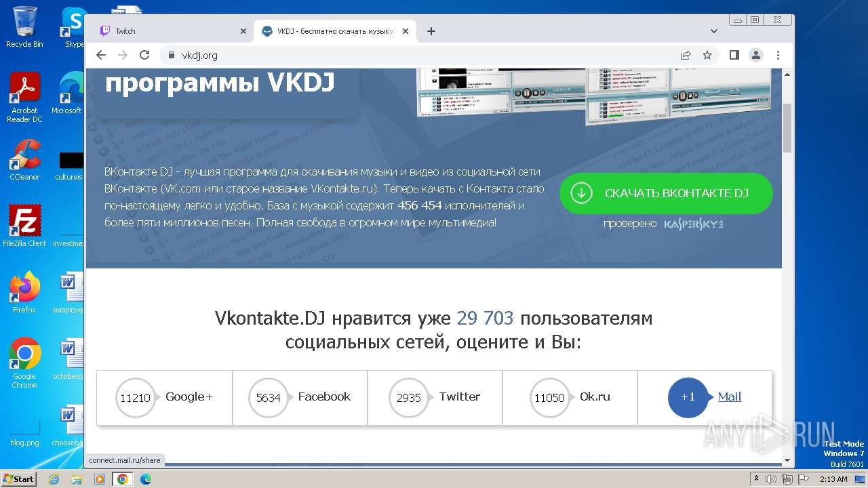Screen dimensions: 868x488
Task: Click the 29 703 users count text
Action: tap(485, 318)
